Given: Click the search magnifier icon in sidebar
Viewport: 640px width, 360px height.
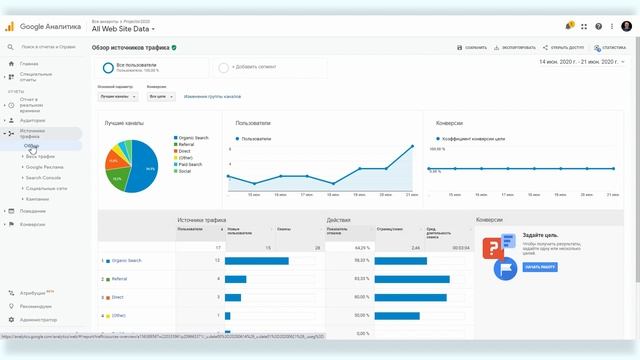Looking at the screenshot, I should click(x=11, y=47).
